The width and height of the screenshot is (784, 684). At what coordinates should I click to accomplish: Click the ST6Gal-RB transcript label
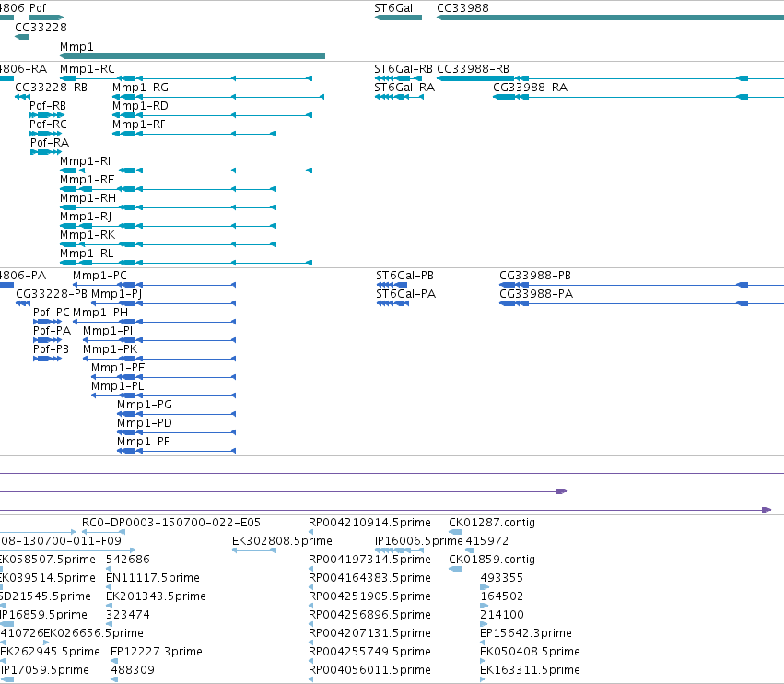click(404, 69)
